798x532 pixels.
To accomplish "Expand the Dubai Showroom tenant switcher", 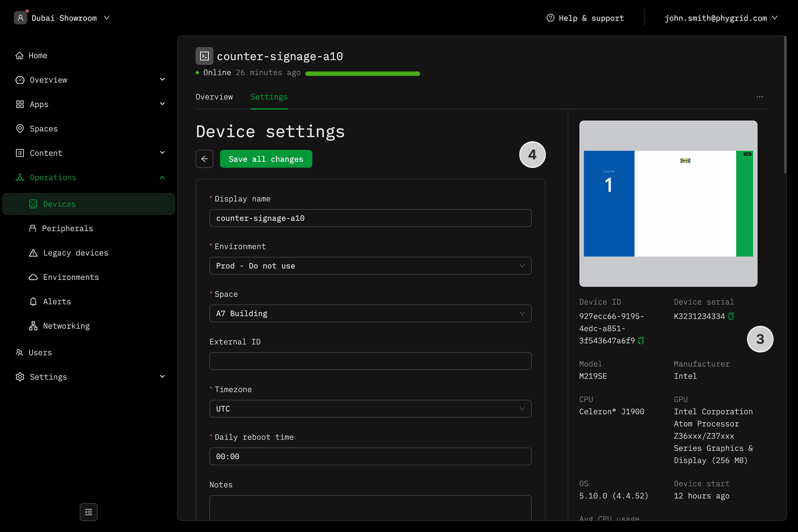I will (64, 18).
